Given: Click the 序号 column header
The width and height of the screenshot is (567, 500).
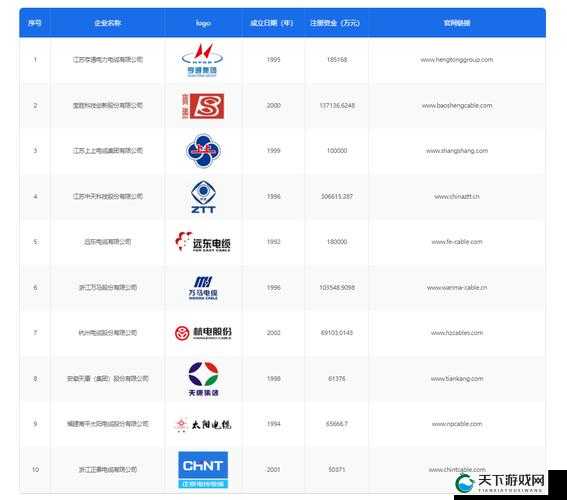Looking at the screenshot, I should [35, 23].
